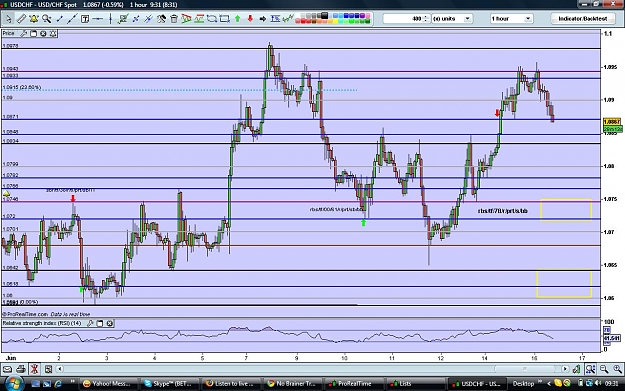Select the vertical line tool
This screenshot has height=391, width=625.
[x=110, y=19]
